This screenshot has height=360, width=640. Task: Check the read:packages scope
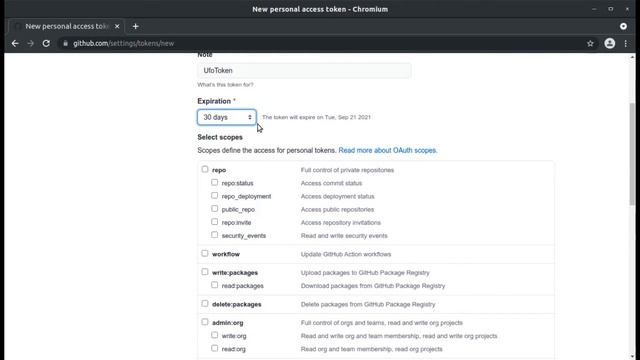tap(215, 285)
